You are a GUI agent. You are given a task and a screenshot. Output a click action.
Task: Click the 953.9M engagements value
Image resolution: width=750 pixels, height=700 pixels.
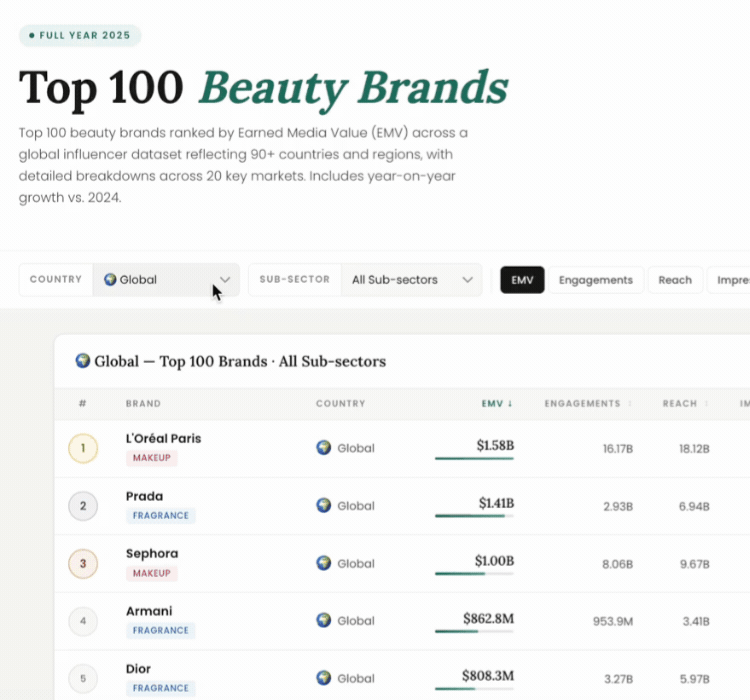(x=613, y=622)
